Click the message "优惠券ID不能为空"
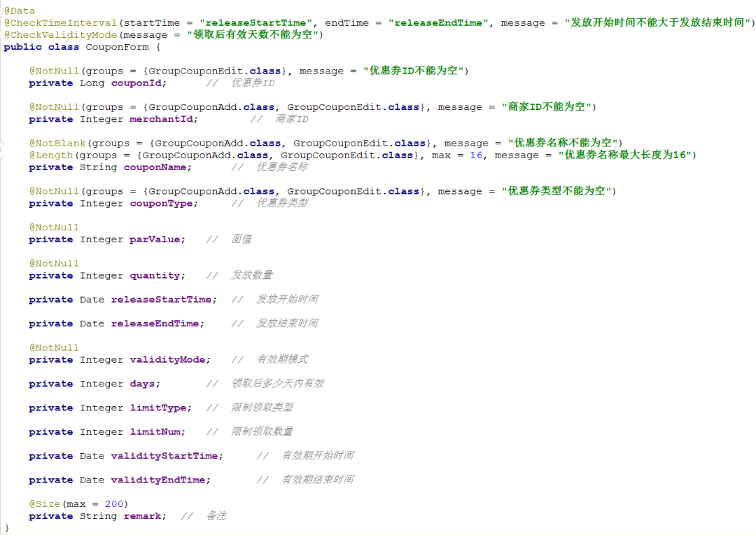Screen dimensions: 756x535 point(414,71)
